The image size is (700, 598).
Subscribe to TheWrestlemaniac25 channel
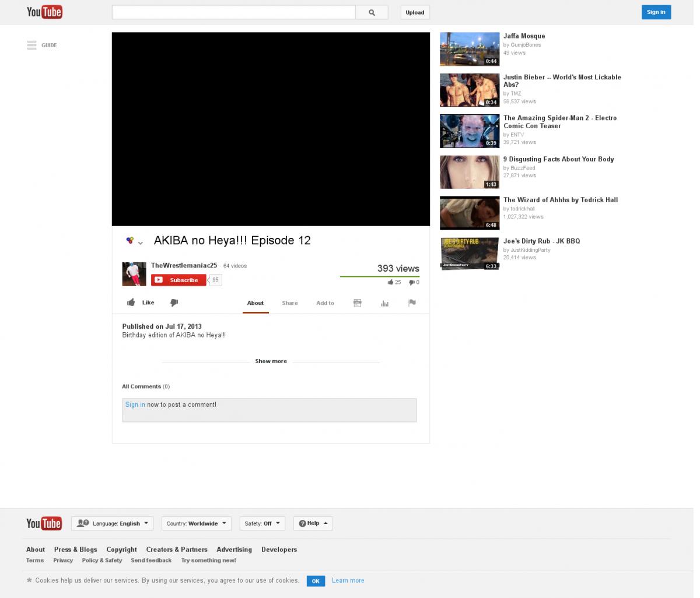pyautogui.click(x=178, y=280)
